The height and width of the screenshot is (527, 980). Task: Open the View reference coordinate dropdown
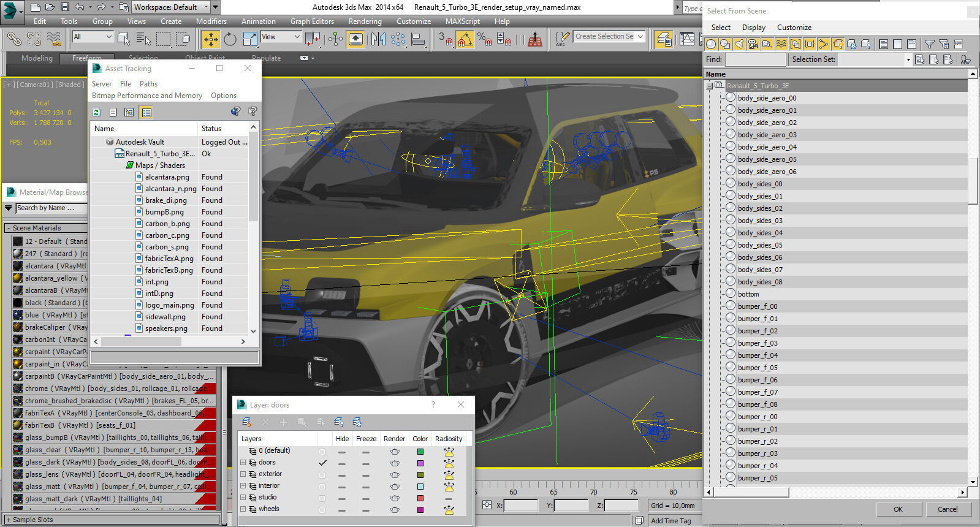281,37
